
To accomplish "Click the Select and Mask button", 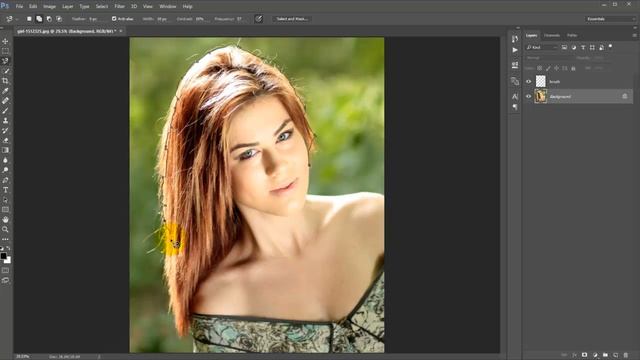I will coord(292,19).
